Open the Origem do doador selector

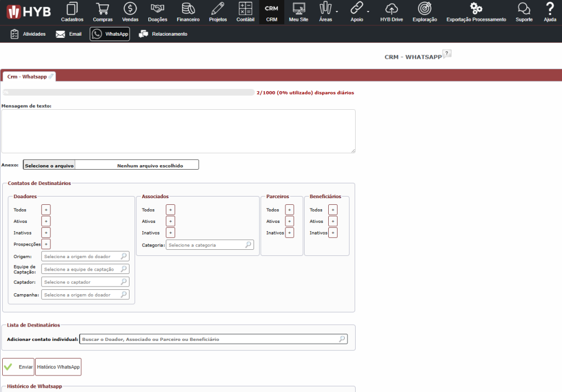pos(85,256)
